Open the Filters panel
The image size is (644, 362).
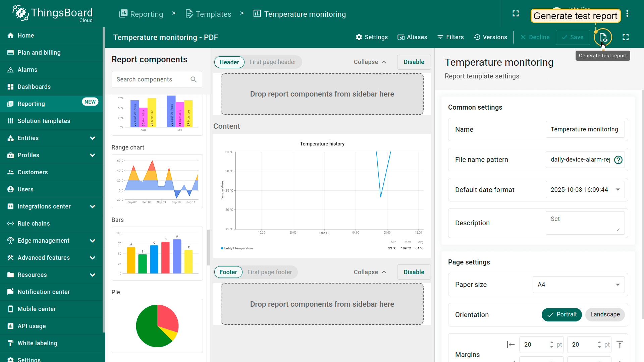pos(450,37)
